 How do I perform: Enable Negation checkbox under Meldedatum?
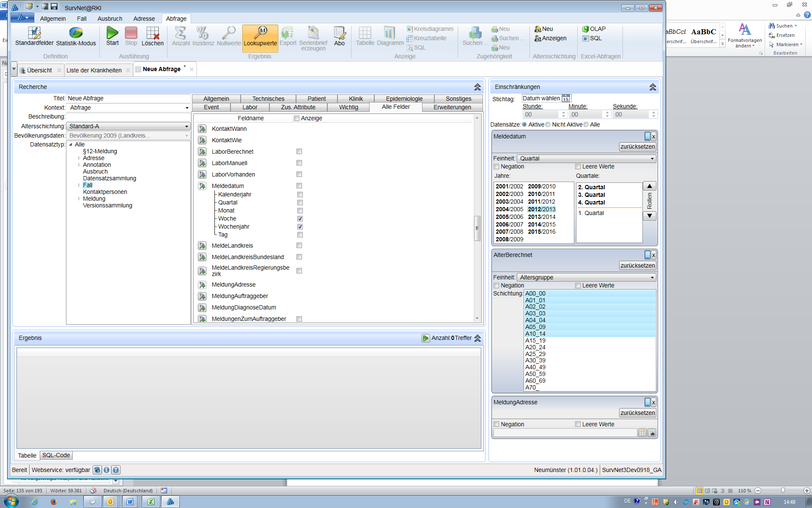pos(497,166)
